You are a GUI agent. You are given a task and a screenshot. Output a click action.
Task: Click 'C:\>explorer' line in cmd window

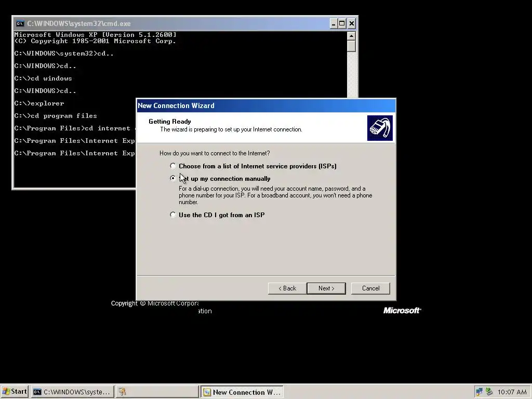[39, 103]
